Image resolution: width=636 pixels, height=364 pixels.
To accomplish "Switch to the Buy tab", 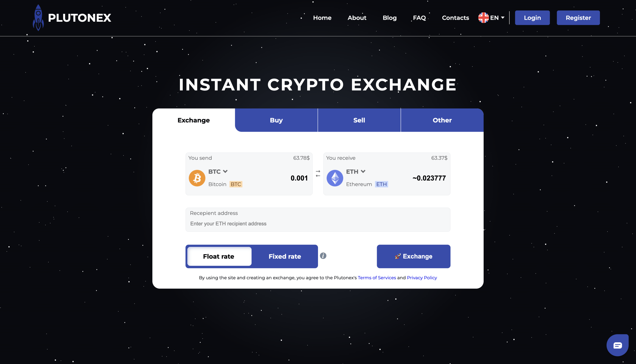I will pyautogui.click(x=276, y=120).
